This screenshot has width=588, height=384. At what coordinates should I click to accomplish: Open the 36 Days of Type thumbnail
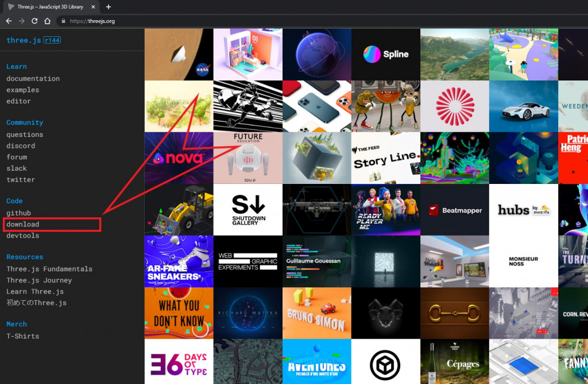(179, 362)
